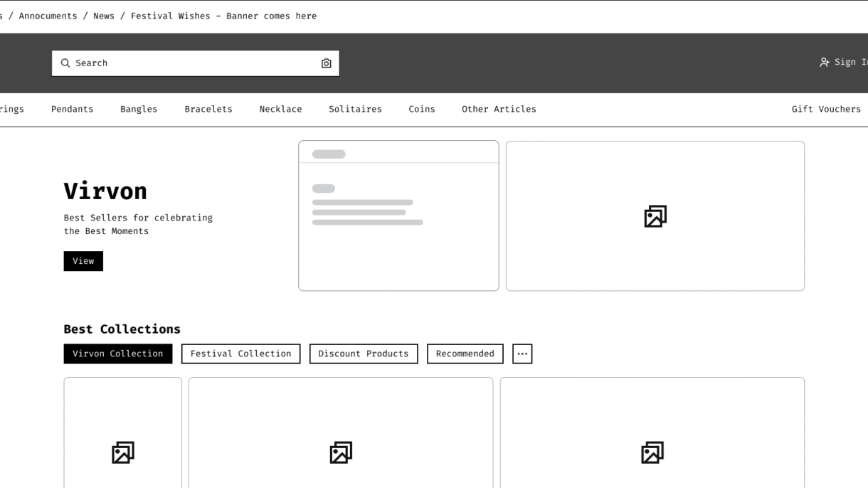Select the rightmost collection image card
The width and height of the screenshot is (868, 488).
652,452
